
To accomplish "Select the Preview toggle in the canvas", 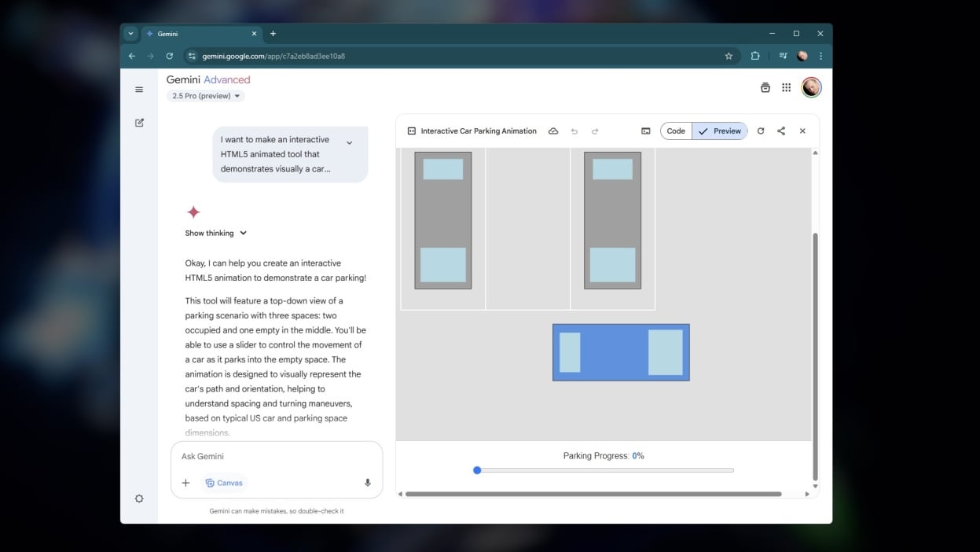I will pyautogui.click(x=720, y=131).
